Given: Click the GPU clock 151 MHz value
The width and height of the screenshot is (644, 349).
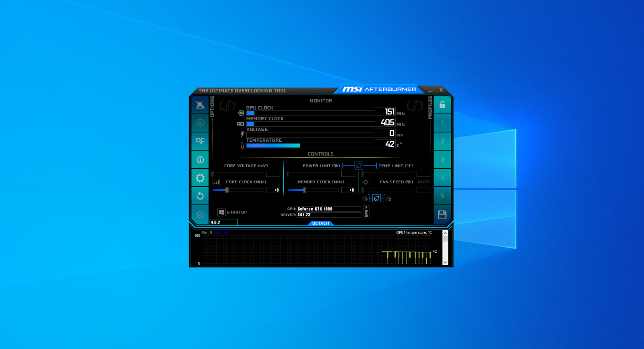Looking at the screenshot, I should coord(385,112).
